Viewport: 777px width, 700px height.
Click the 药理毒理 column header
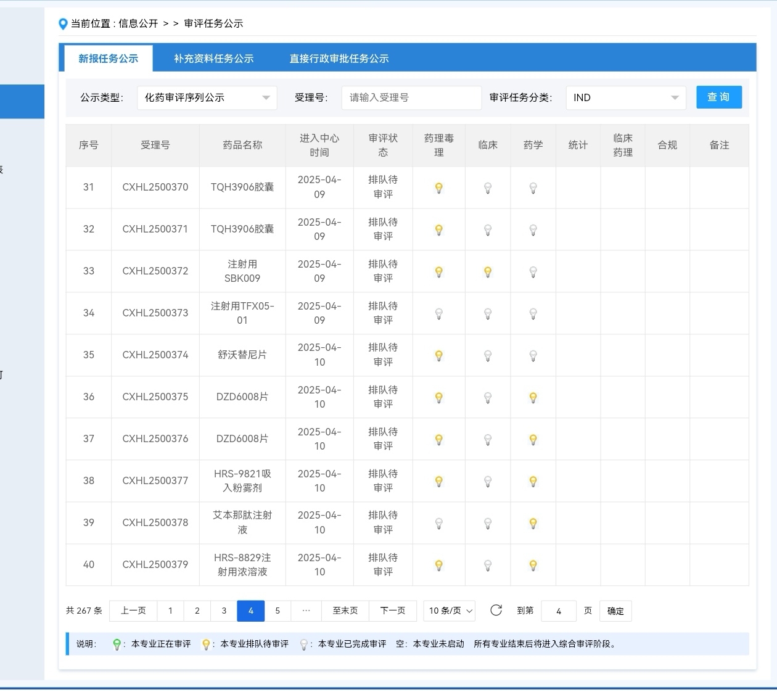click(x=439, y=145)
